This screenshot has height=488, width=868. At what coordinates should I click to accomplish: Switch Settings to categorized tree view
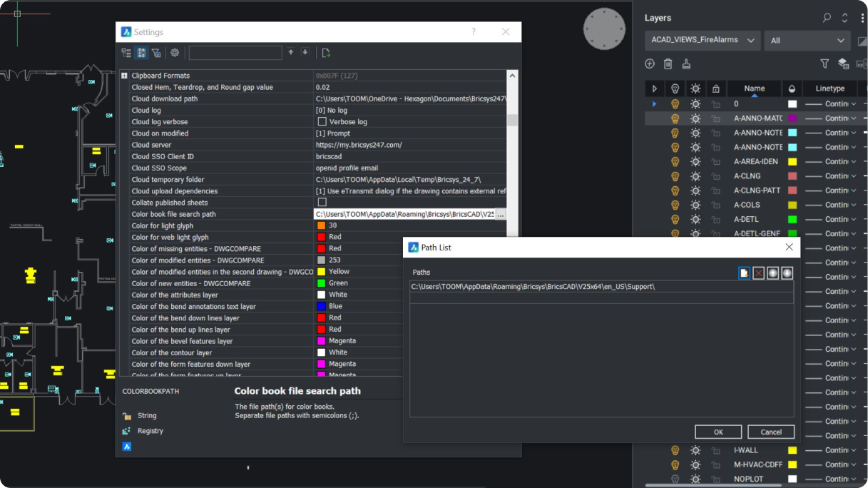point(126,53)
